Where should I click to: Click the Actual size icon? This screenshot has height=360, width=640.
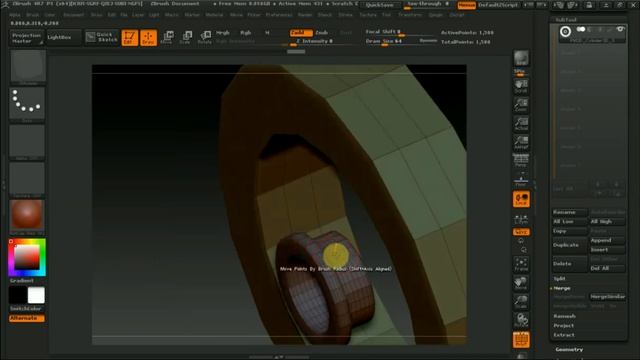(521, 124)
